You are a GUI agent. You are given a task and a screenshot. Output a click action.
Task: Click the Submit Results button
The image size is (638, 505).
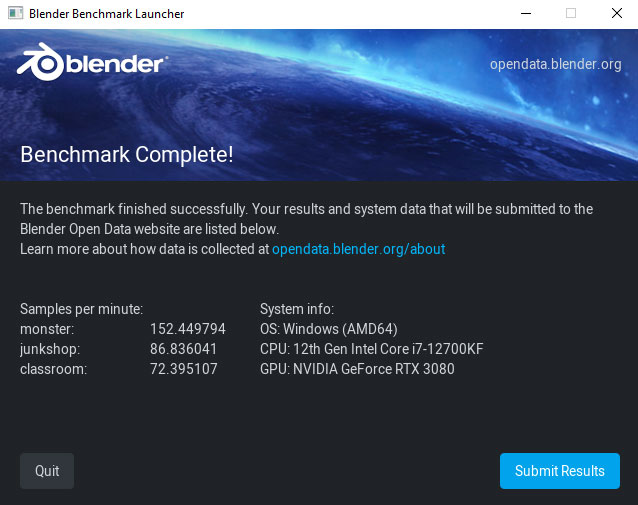(559, 471)
